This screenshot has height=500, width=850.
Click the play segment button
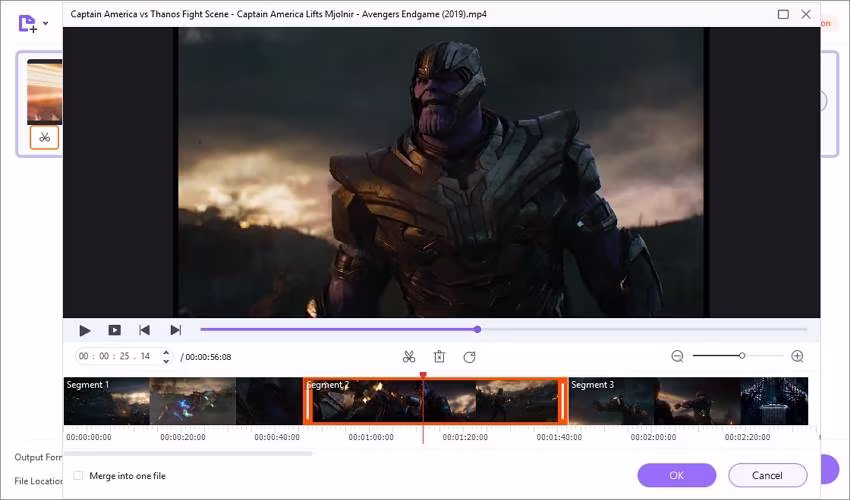(x=114, y=330)
